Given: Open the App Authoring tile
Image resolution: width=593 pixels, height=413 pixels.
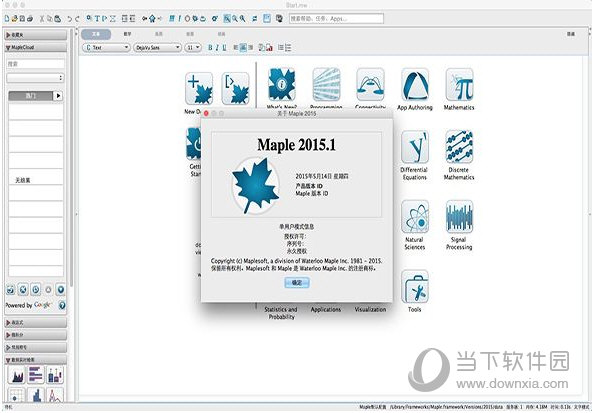Looking at the screenshot, I should coord(415,85).
